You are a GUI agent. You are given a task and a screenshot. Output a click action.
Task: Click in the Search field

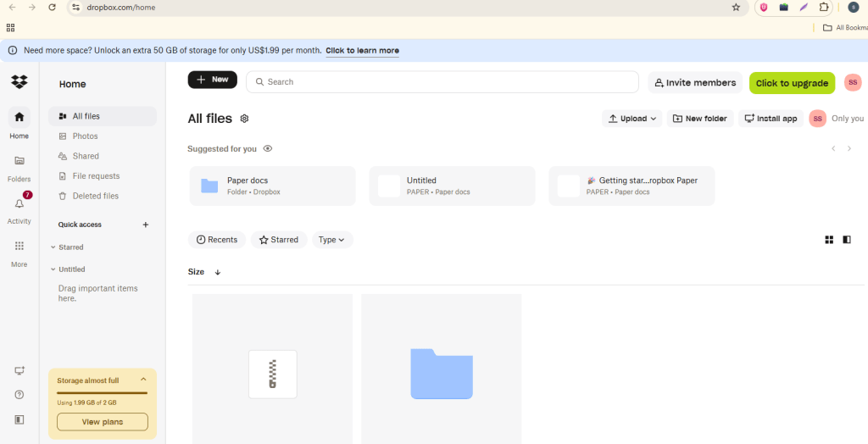point(442,82)
